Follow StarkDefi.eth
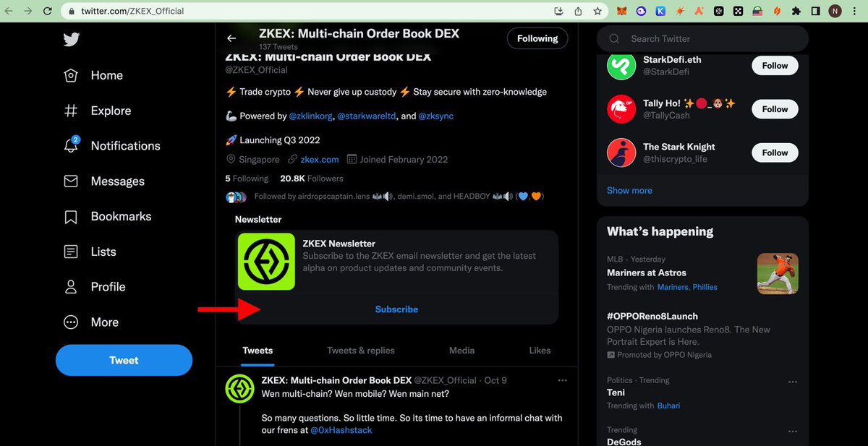Viewport: 868px width, 446px height. coord(775,66)
